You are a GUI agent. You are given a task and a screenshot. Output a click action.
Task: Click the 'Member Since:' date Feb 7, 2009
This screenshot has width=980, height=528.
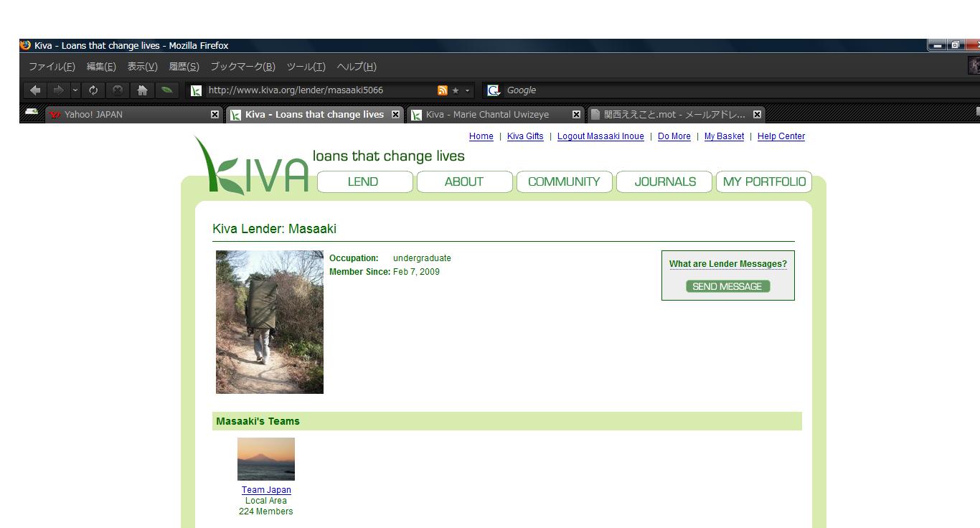pos(416,272)
